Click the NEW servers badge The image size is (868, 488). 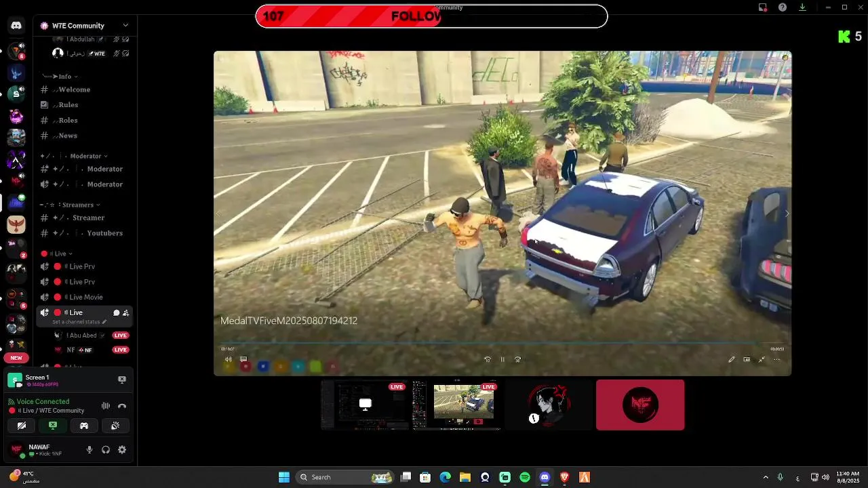point(16,358)
